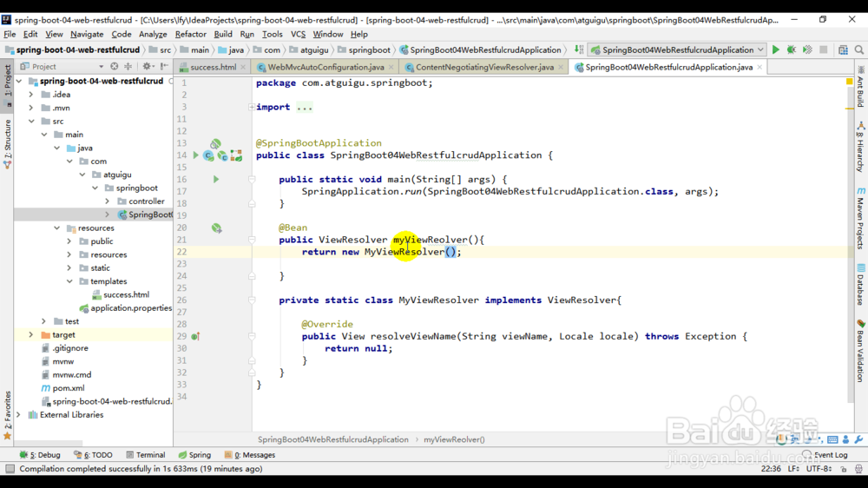Screen dimensions: 868x488
Task: Expand the target folder
Action: click(31, 334)
